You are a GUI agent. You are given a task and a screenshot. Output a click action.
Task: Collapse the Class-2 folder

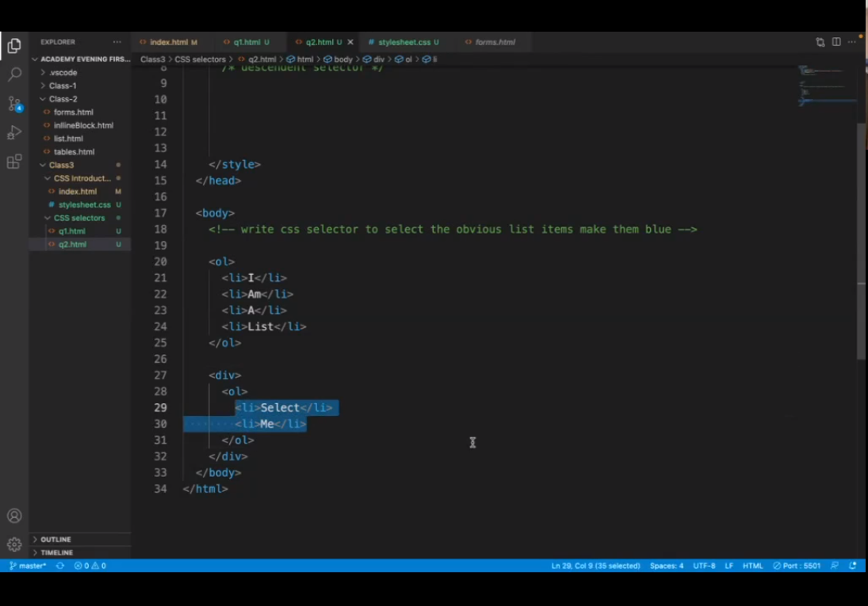pos(63,99)
